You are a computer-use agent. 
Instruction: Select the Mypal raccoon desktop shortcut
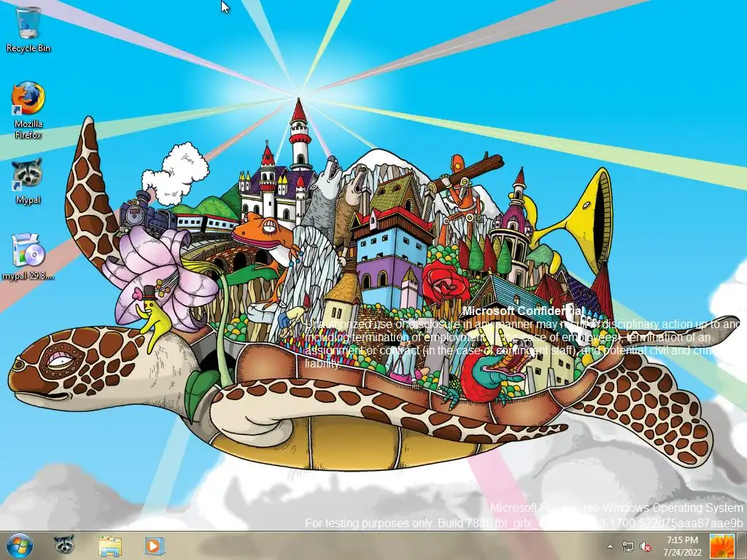pos(28,182)
